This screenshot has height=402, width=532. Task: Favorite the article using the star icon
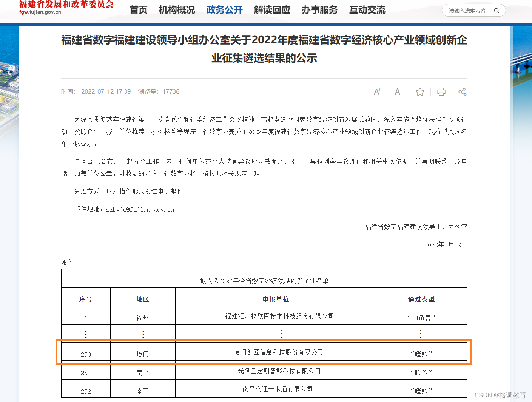[419, 91]
